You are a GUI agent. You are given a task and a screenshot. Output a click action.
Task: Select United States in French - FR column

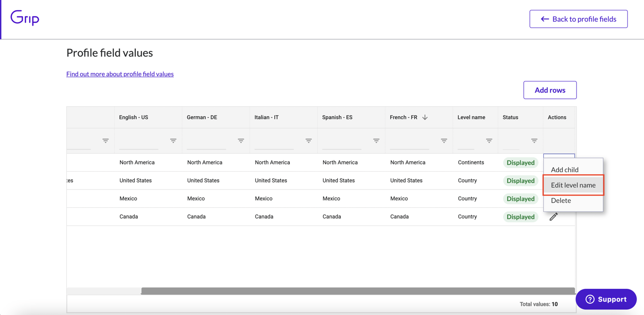[406, 181]
